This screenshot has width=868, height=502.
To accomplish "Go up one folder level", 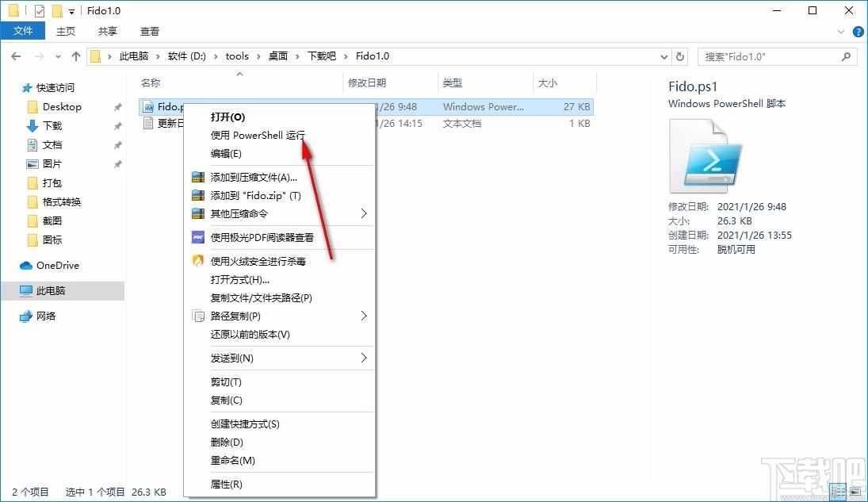I will click(x=76, y=56).
